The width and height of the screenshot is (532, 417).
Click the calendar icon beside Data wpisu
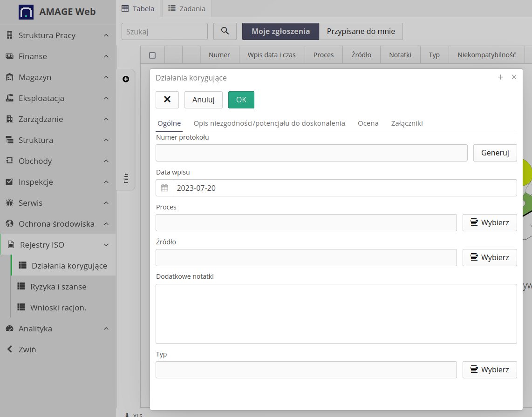click(x=164, y=188)
